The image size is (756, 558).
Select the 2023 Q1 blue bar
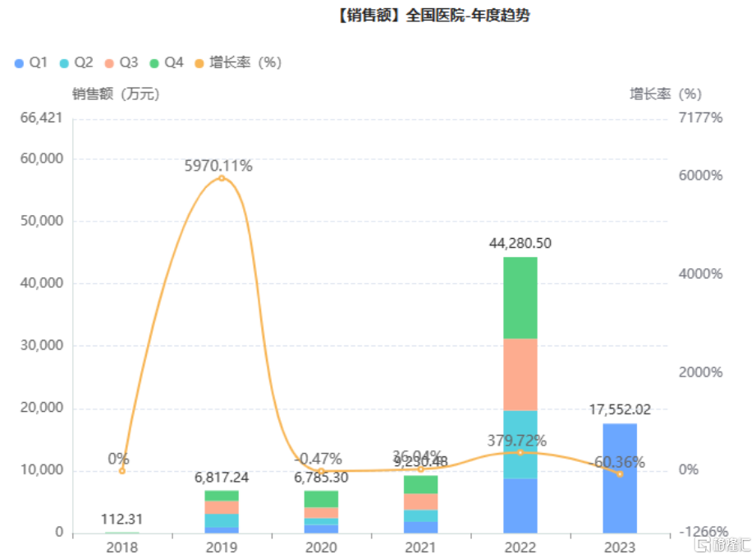(x=620, y=478)
